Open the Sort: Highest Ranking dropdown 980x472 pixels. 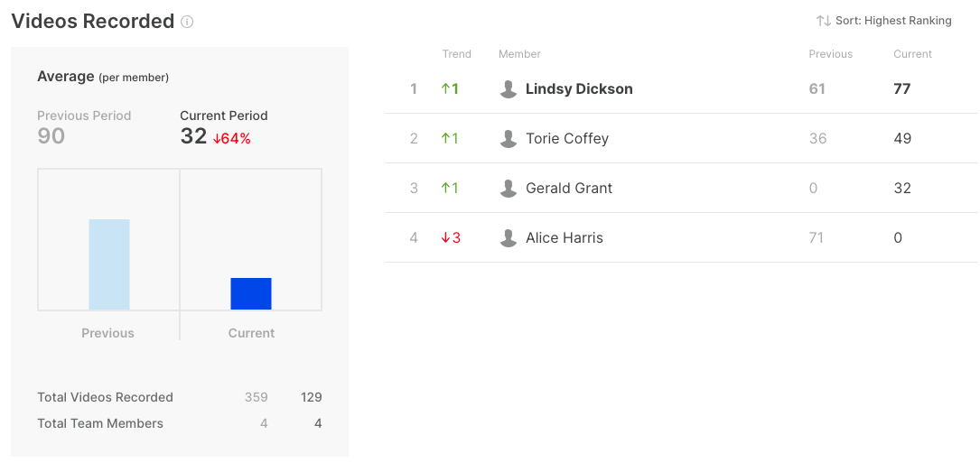pyautogui.click(x=883, y=21)
